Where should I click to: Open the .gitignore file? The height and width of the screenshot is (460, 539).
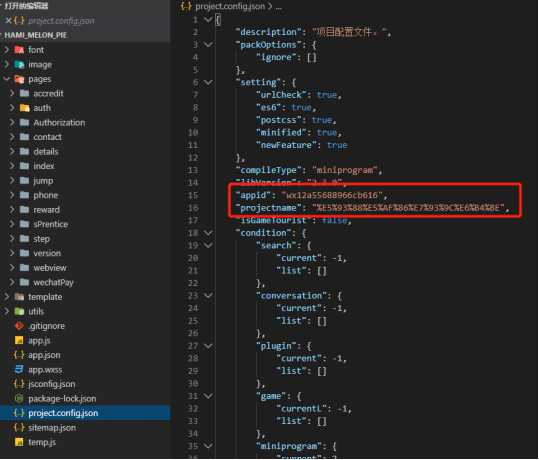click(x=46, y=326)
